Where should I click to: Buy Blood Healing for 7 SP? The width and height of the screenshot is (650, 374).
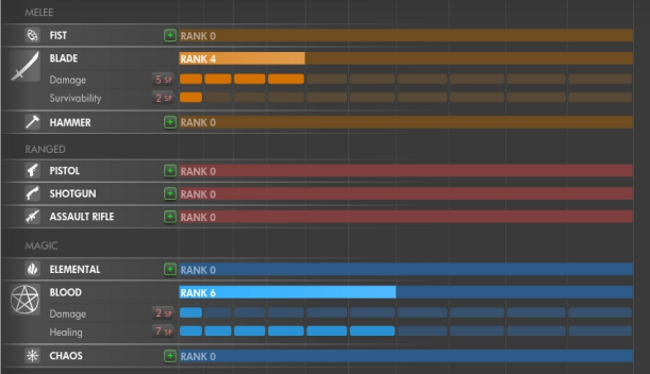[x=163, y=331]
